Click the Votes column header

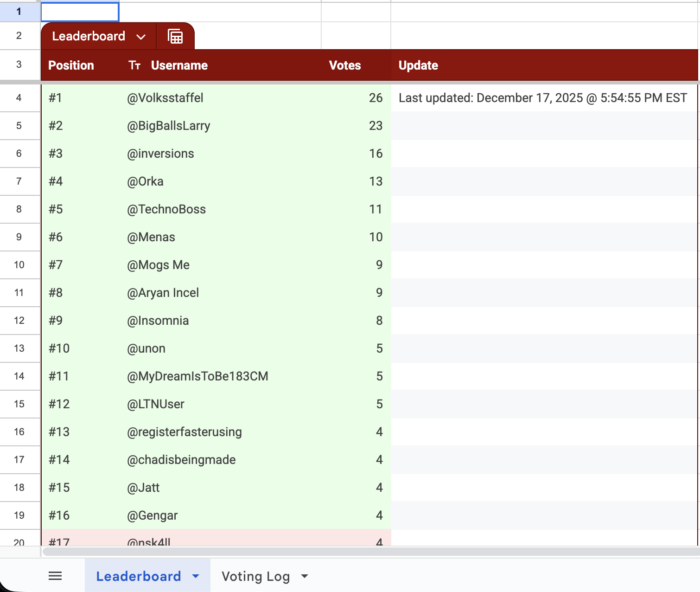click(x=344, y=65)
